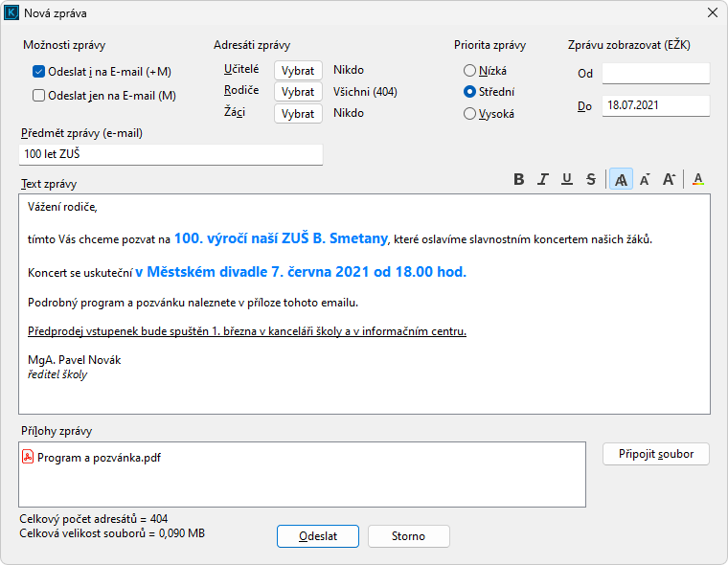The height and width of the screenshot is (565, 728).
Task: Uncheck 'Odeslat i na E-mail (+M)'
Action: click(x=39, y=71)
